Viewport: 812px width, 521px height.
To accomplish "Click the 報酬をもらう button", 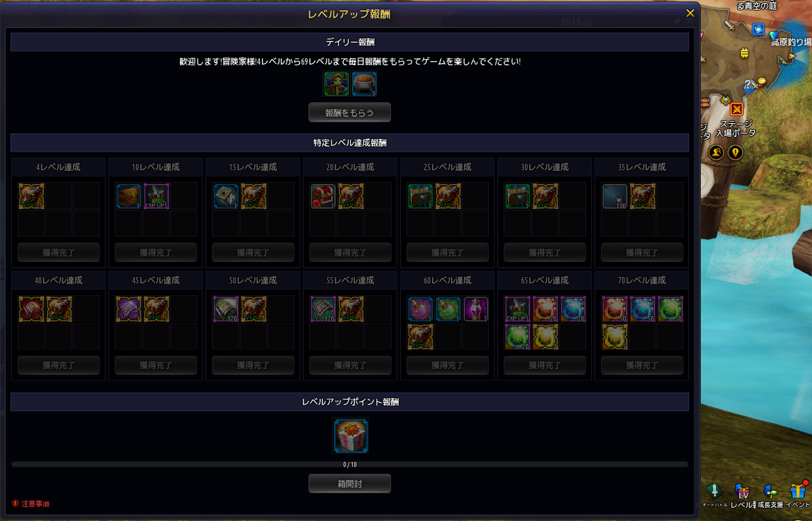I will (349, 113).
